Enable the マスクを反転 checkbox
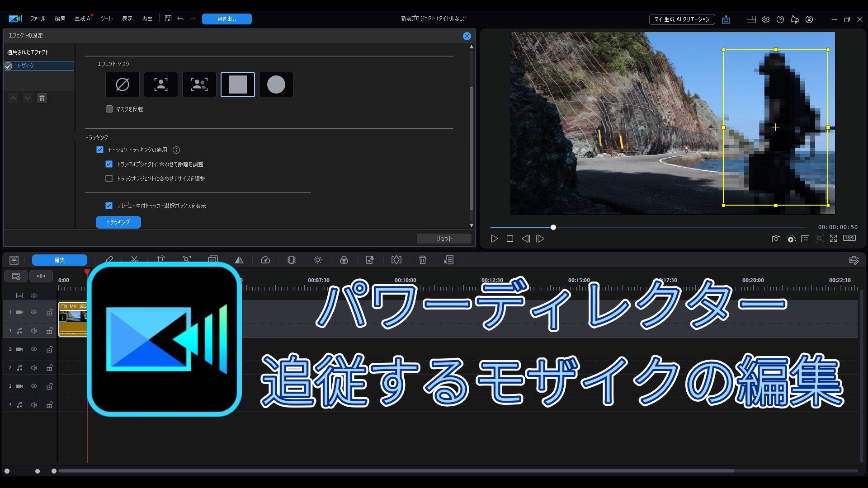Image resolution: width=868 pixels, height=488 pixels. coord(109,109)
